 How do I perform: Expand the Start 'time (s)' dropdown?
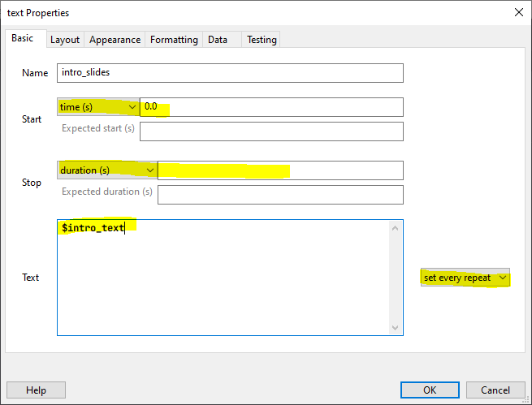98,106
